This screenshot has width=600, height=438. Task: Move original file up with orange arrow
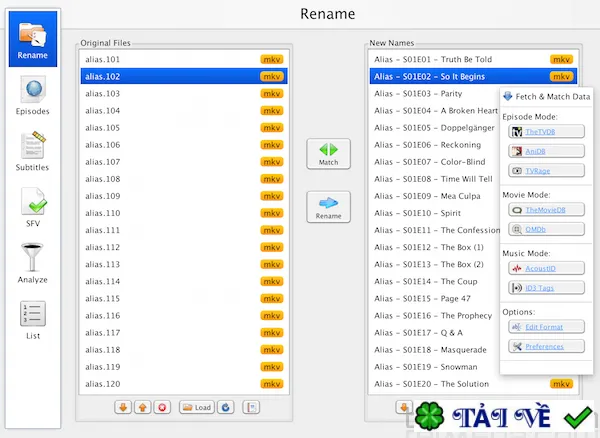point(143,407)
